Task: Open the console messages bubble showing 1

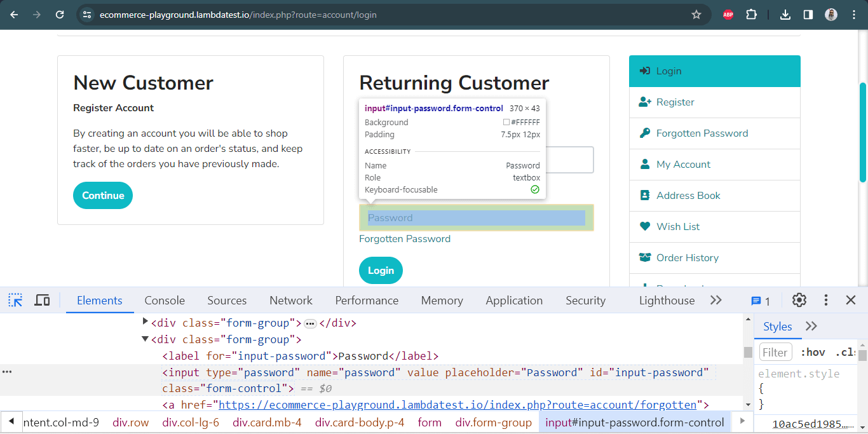Action: coord(757,299)
